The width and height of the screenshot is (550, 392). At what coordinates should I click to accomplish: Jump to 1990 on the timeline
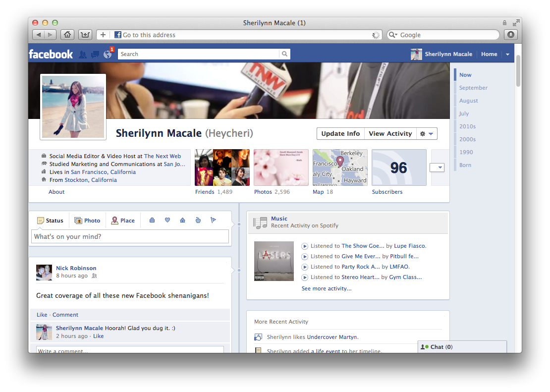pos(466,152)
